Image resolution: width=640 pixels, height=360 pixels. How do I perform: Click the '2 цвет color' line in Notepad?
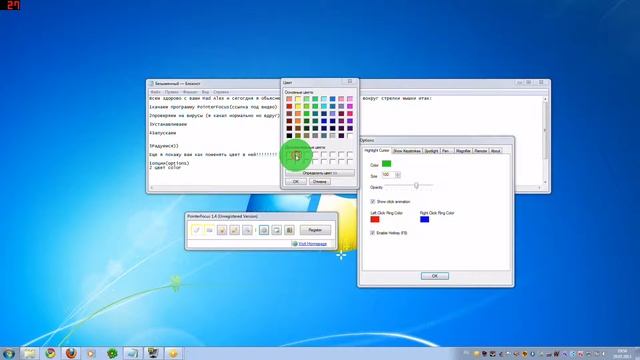165,168
